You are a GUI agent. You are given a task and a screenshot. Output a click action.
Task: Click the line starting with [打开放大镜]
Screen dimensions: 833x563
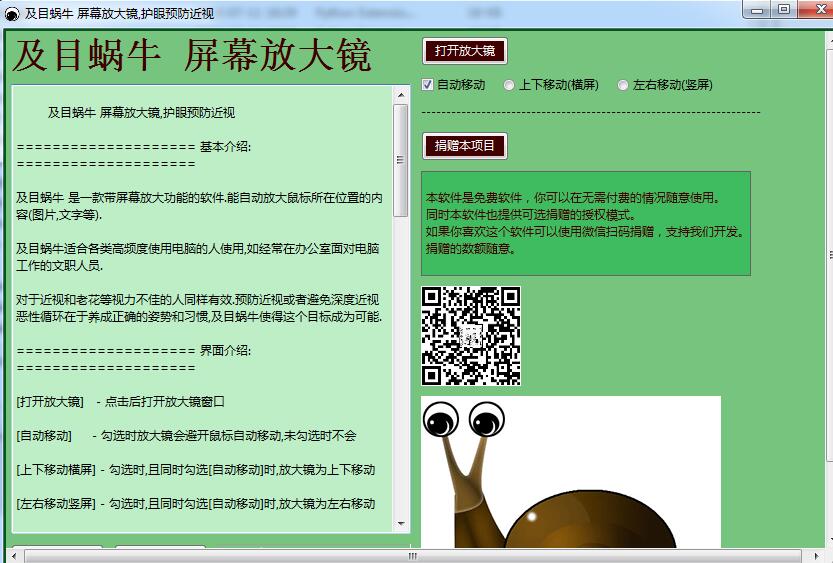click(120, 402)
